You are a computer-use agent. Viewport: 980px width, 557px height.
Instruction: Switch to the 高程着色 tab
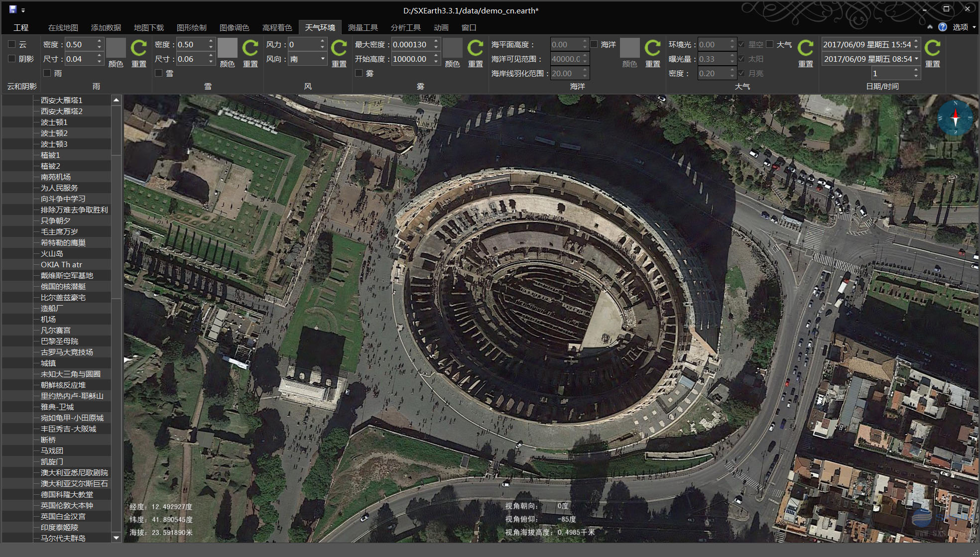(277, 27)
